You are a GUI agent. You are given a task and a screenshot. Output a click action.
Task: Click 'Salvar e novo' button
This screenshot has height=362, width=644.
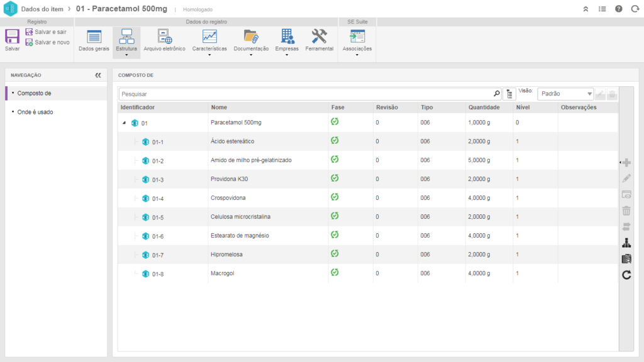coord(47,42)
